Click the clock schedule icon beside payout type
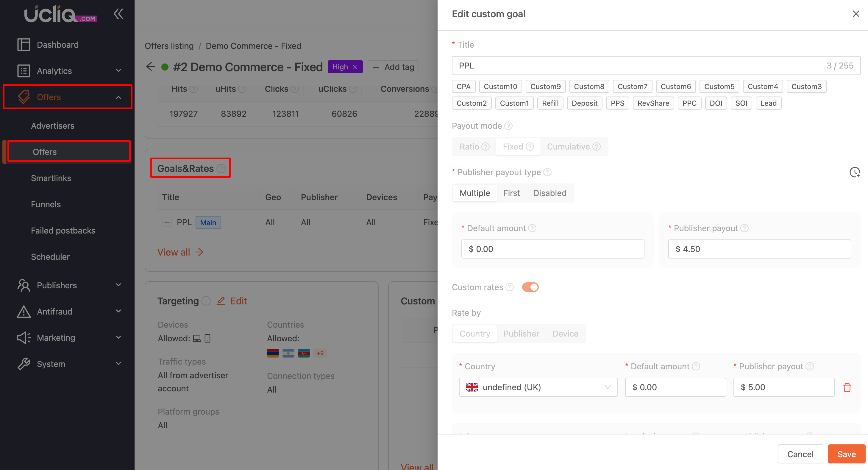Screen dimensions: 868x470 point(854,172)
